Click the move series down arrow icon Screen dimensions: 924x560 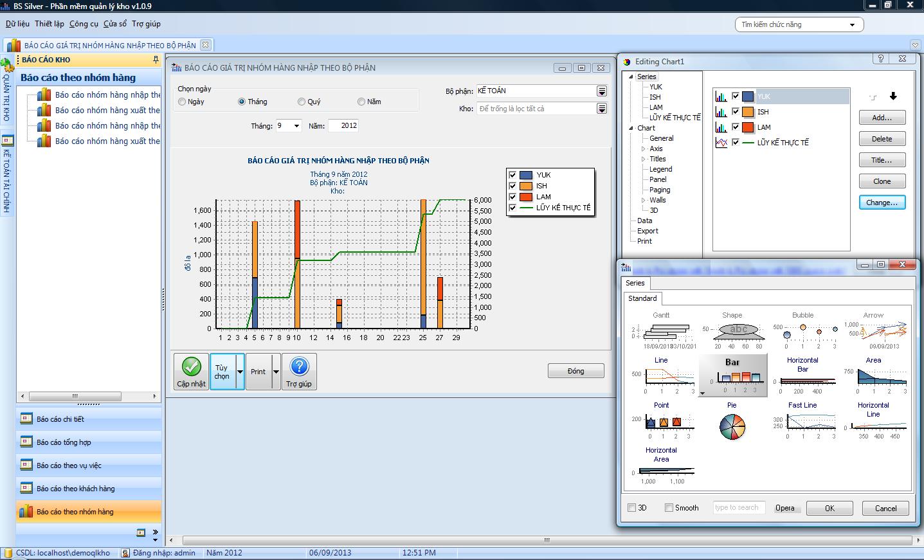tap(893, 96)
